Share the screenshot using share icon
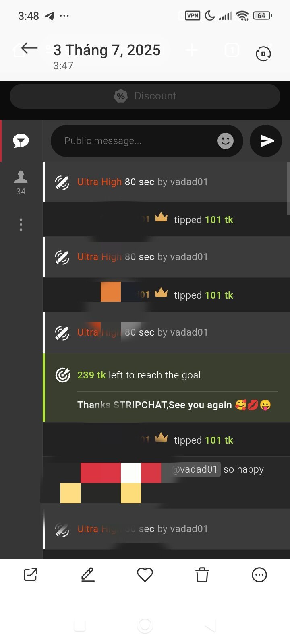 click(31, 574)
